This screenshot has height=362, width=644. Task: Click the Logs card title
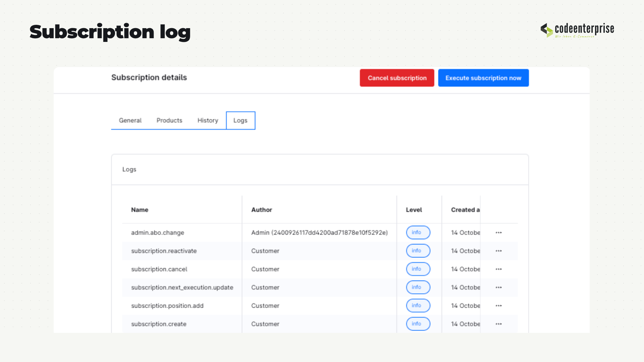tap(129, 170)
